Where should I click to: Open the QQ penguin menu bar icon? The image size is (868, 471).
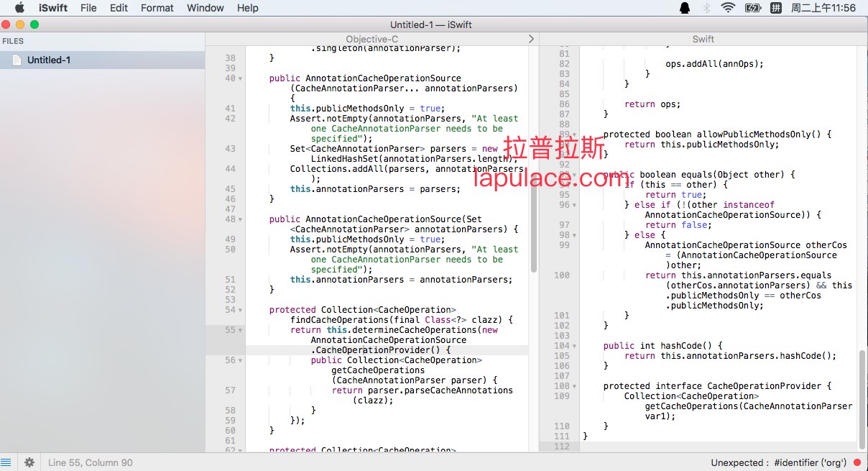684,8
